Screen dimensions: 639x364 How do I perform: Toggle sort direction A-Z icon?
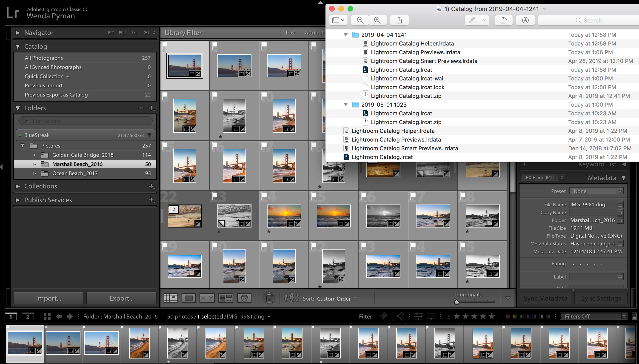coord(291,298)
